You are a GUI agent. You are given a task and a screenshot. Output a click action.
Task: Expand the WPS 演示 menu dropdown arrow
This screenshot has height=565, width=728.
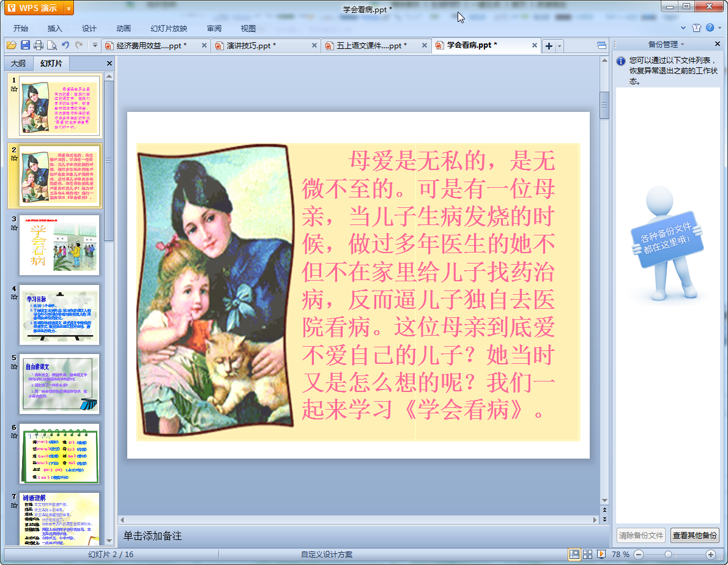coord(69,8)
